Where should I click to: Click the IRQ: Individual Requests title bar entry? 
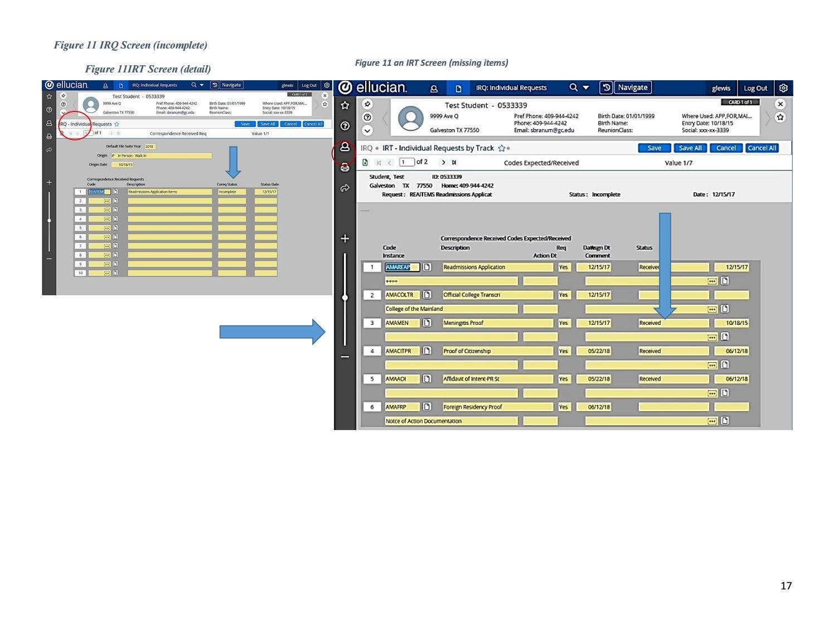point(511,87)
